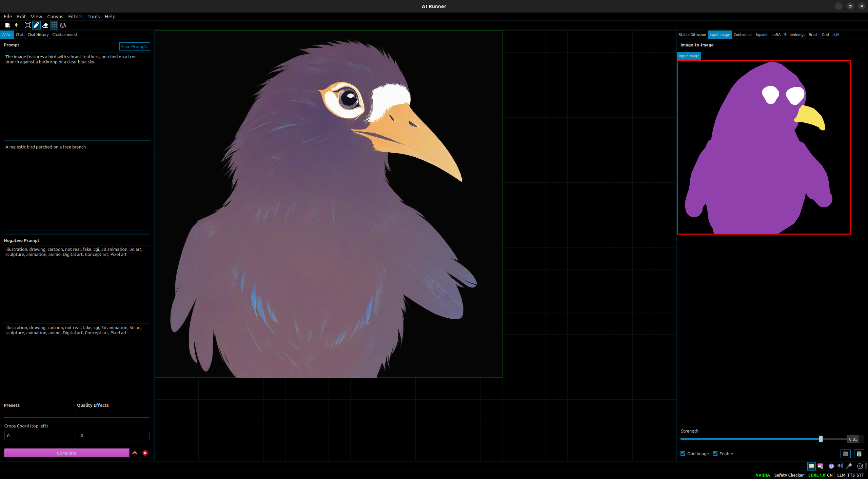Click the generated bird image on canvas
Screen dimensions: 868x479
(329, 204)
